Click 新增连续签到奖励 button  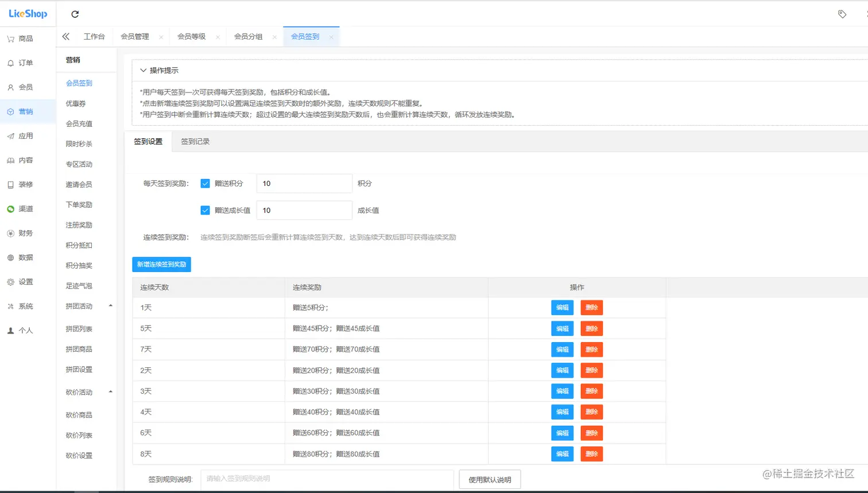[x=161, y=264]
